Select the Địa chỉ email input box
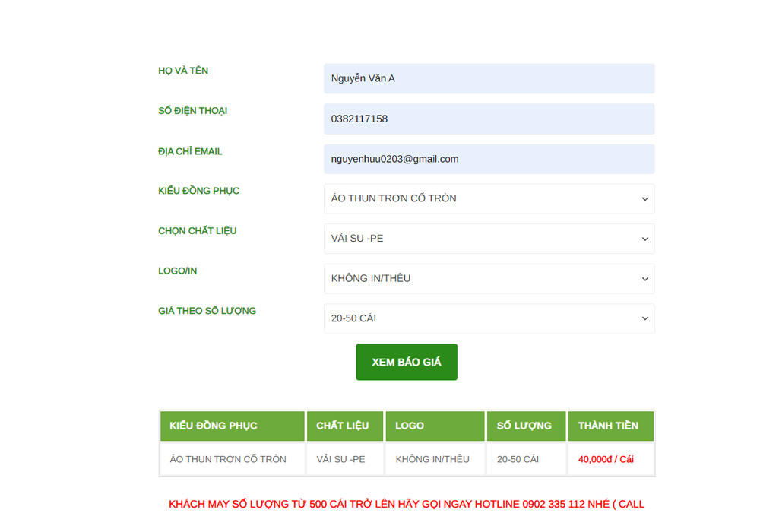 tap(489, 159)
